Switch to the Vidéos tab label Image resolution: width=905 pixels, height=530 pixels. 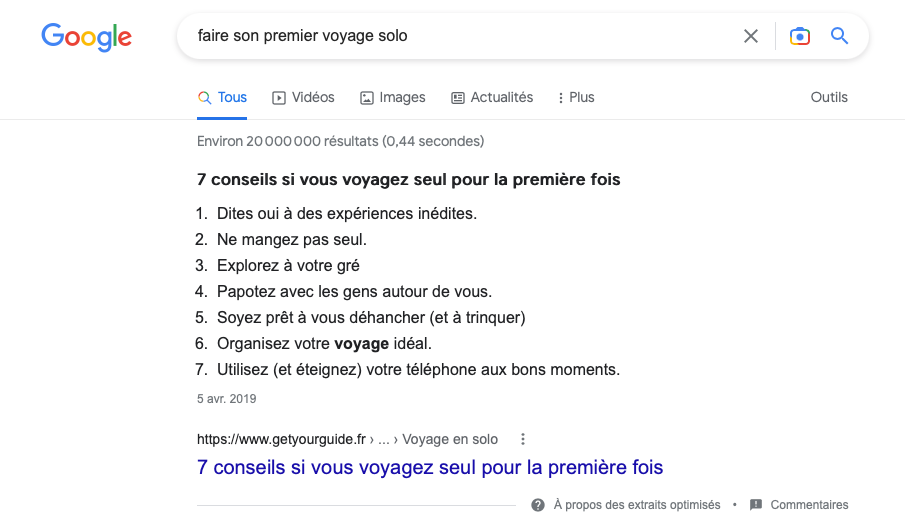pos(313,98)
